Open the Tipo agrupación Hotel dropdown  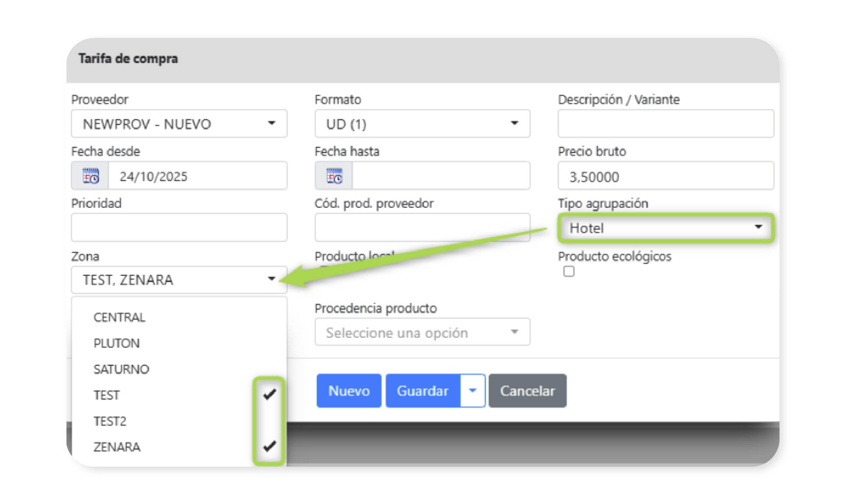tap(665, 228)
